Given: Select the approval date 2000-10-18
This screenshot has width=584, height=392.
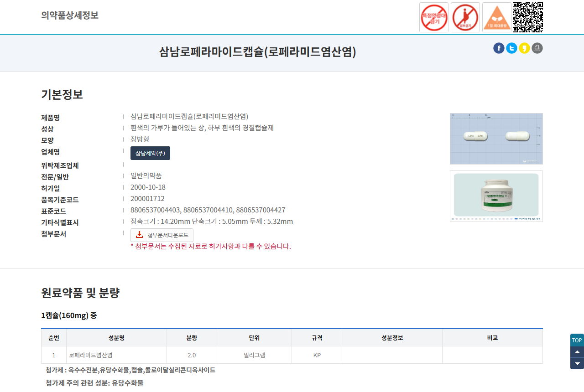Looking at the screenshot, I should click(148, 187).
